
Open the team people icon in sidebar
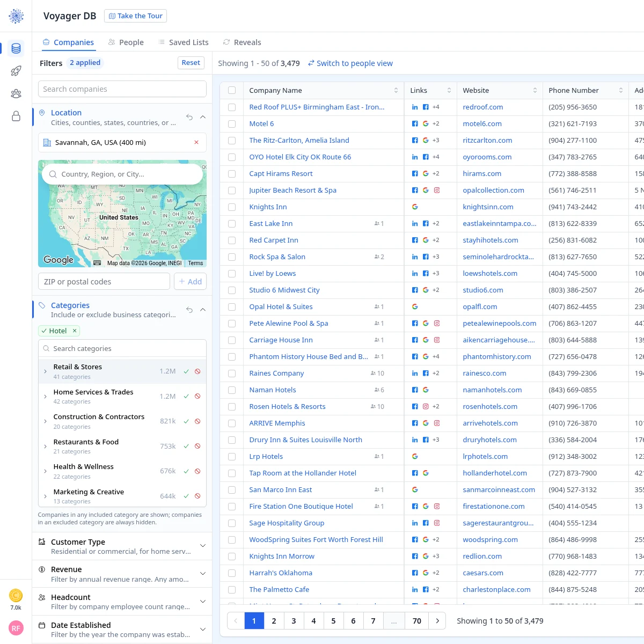click(16, 94)
